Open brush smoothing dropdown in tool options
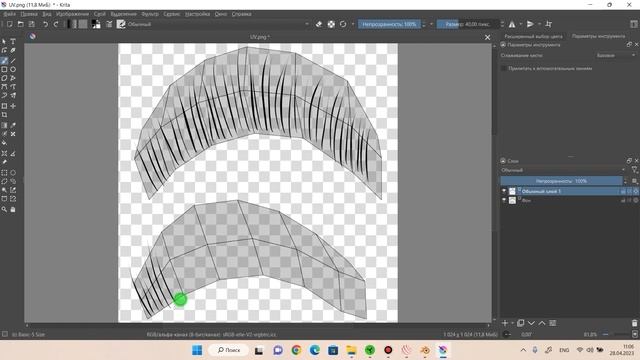The image size is (640, 360). (x=616, y=55)
